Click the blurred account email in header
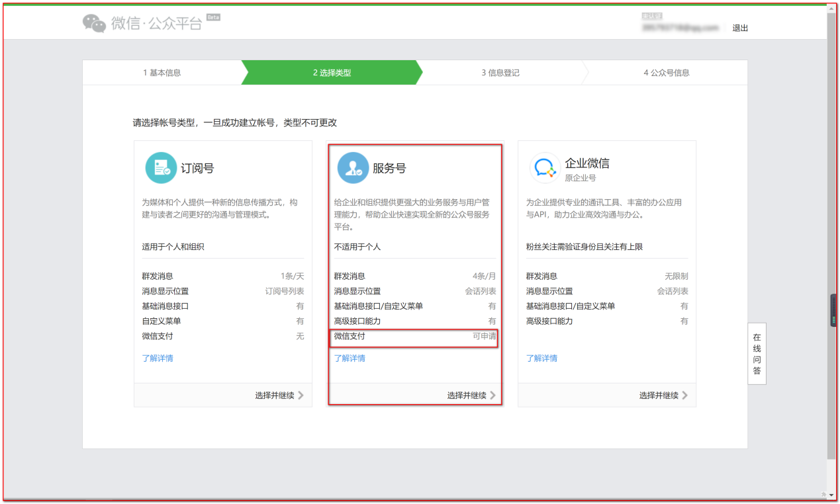This screenshot has height=504, width=840. click(680, 28)
